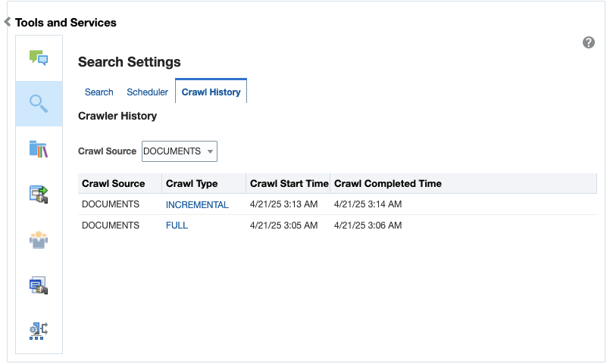The image size is (610, 364).
Task: Open the Crawl Source DOCUMENTS dropdown
Action: point(180,151)
